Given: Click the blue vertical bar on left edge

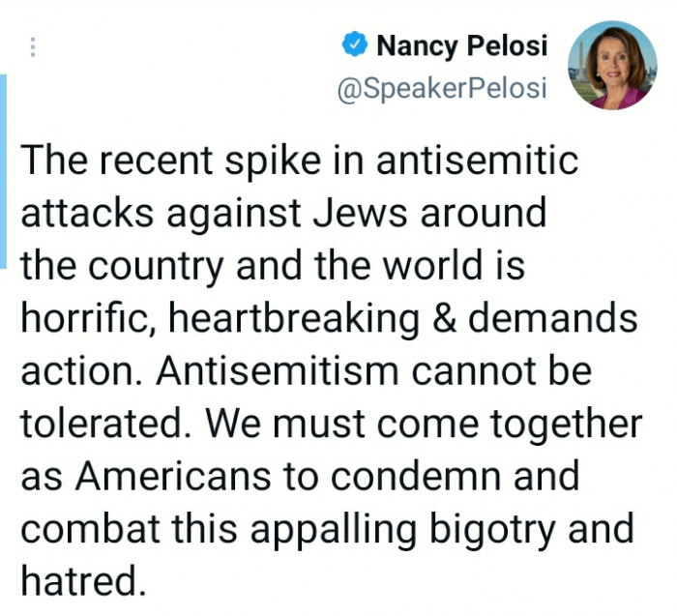Looking at the screenshot, I should click(x=3, y=174).
